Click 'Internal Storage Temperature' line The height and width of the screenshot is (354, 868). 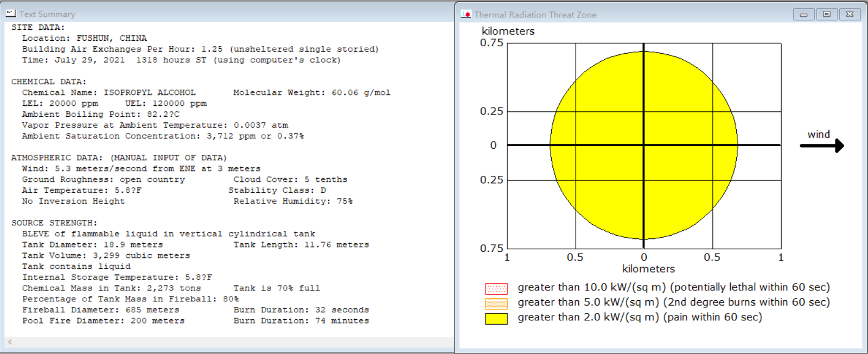[117, 277]
